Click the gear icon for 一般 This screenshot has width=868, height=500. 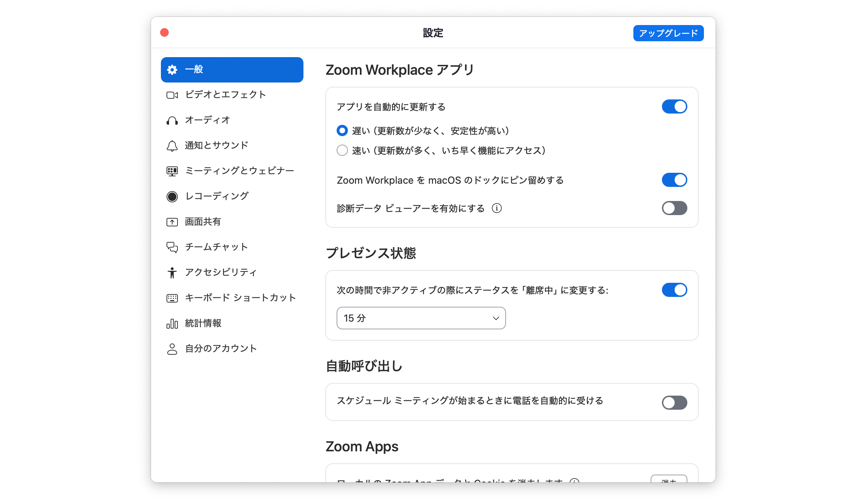pos(172,70)
